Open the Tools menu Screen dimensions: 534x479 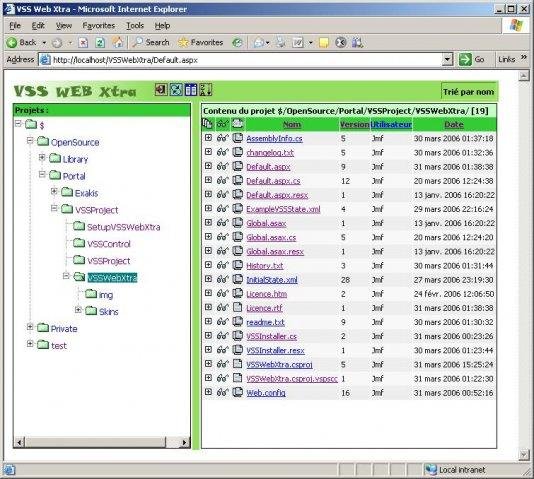pyautogui.click(x=135, y=26)
